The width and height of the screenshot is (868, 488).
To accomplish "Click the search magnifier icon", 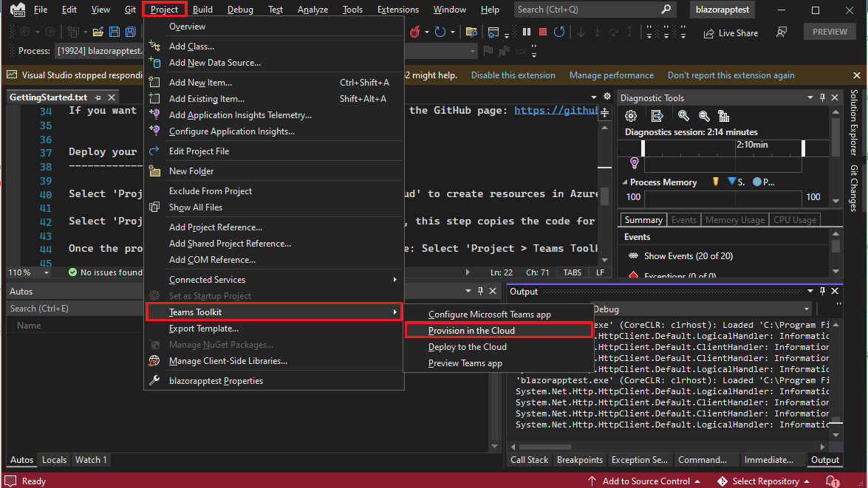I will coord(666,9).
